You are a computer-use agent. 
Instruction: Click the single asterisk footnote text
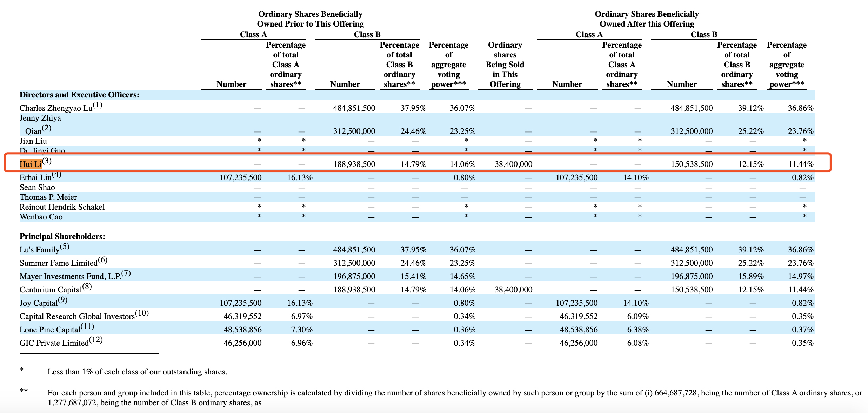pyautogui.click(x=138, y=372)
